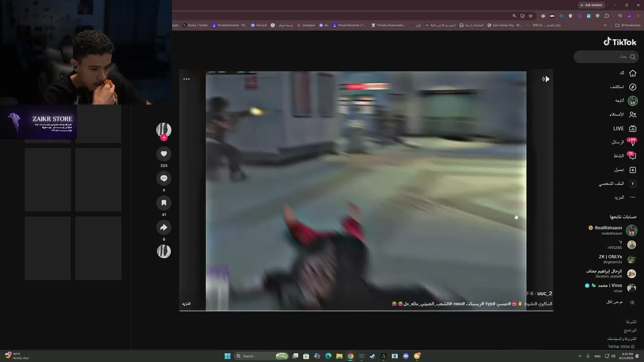This screenshot has width=644, height=362.
Task: Open the Following feed avatar item
Action: [x=632, y=101]
